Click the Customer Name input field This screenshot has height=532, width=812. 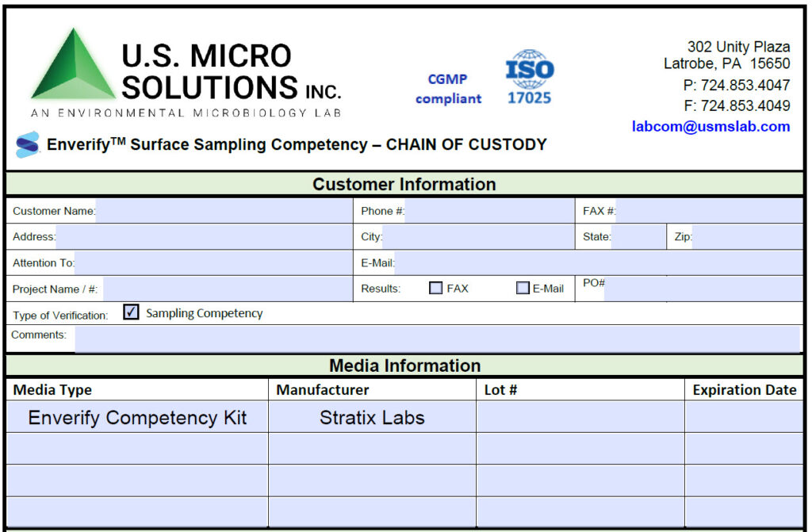coord(222,211)
